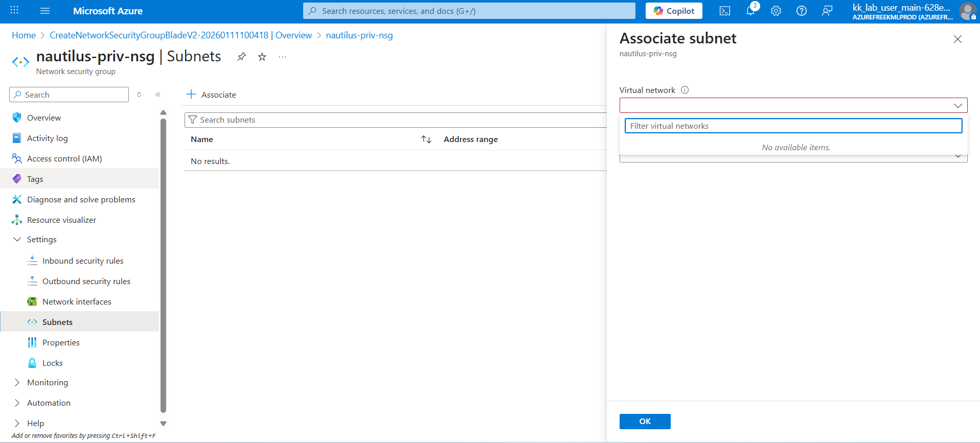Click the Diagnose and solve problems icon

coord(17,199)
